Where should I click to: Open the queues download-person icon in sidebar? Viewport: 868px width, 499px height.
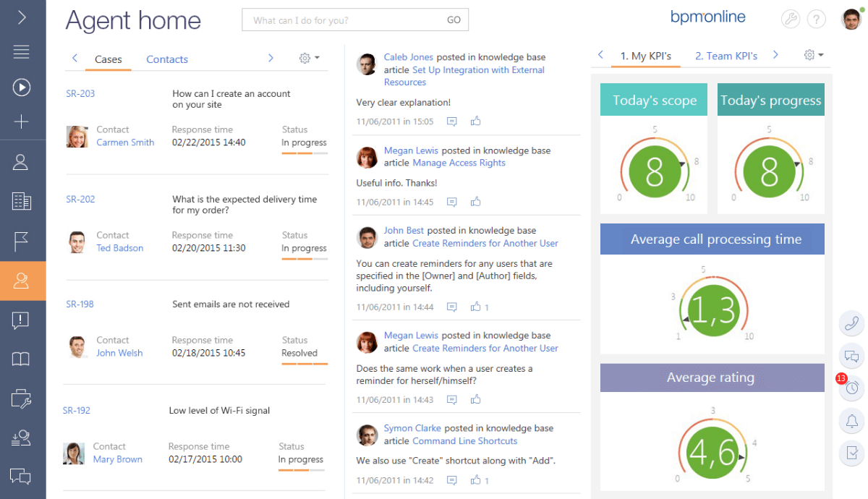[22, 438]
